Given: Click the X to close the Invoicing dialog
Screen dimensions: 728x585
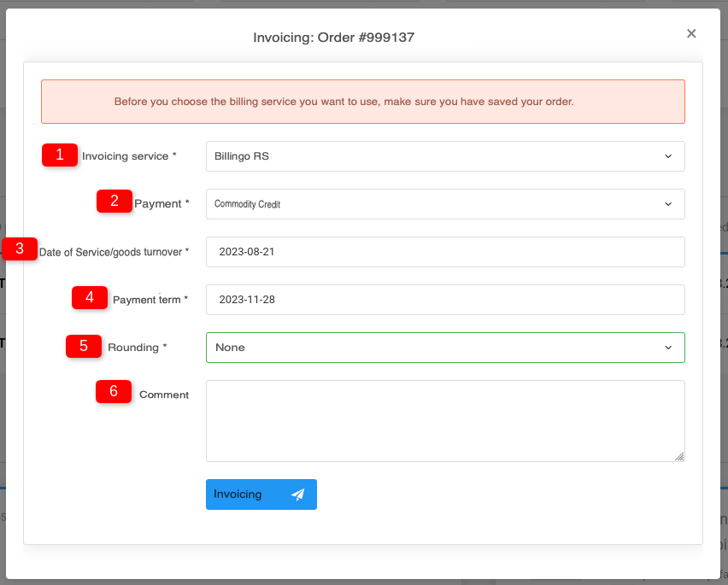Looking at the screenshot, I should tap(690, 33).
